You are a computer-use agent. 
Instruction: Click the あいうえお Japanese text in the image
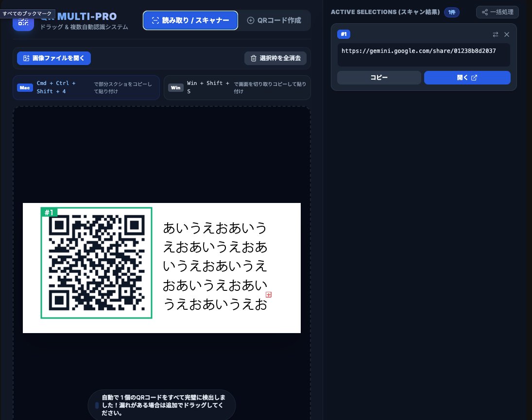click(215, 266)
